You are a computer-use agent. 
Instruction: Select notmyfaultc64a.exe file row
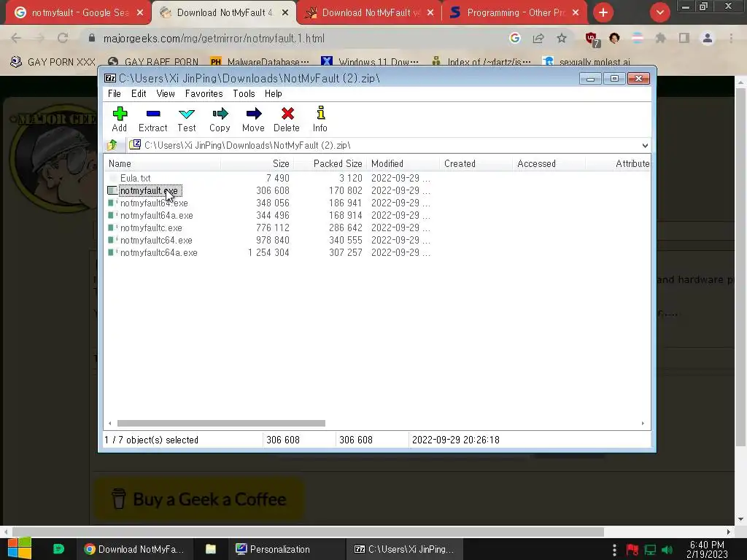pyautogui.click(x=158, y=253)
